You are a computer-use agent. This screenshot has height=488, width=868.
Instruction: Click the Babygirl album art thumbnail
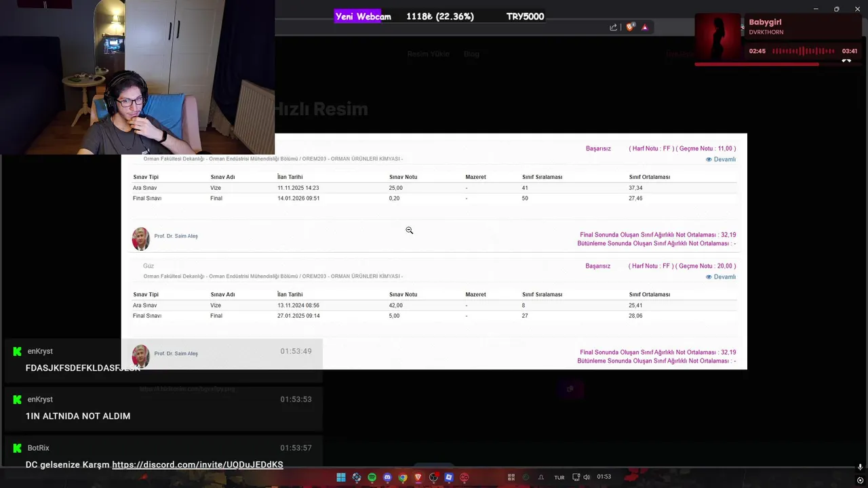pyautogui.click(x=718, y=37)
